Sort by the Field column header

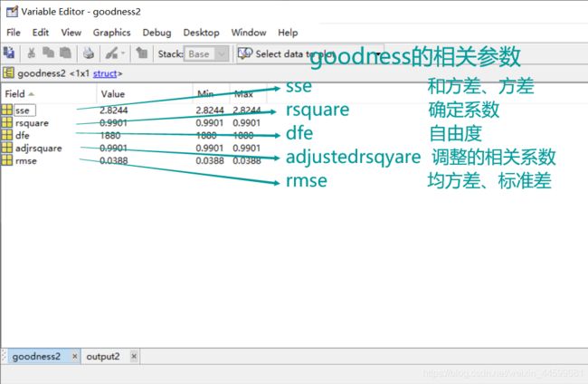click(49, 94)
